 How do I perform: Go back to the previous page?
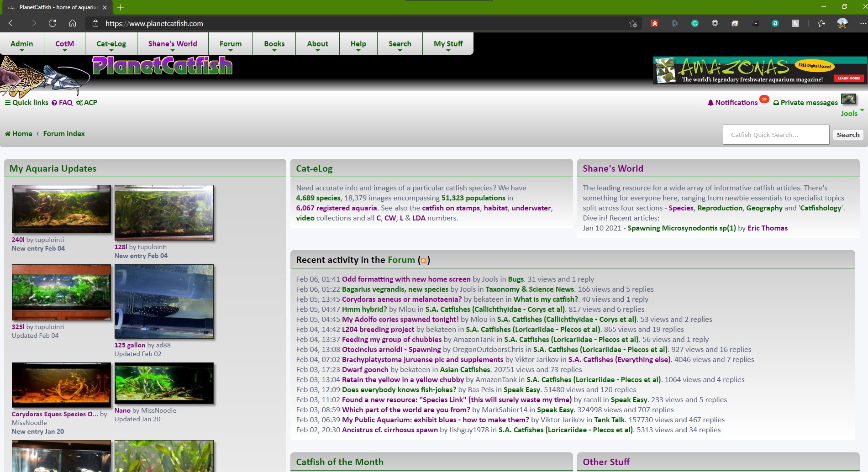pyautogui.click(x=12, y=23)
